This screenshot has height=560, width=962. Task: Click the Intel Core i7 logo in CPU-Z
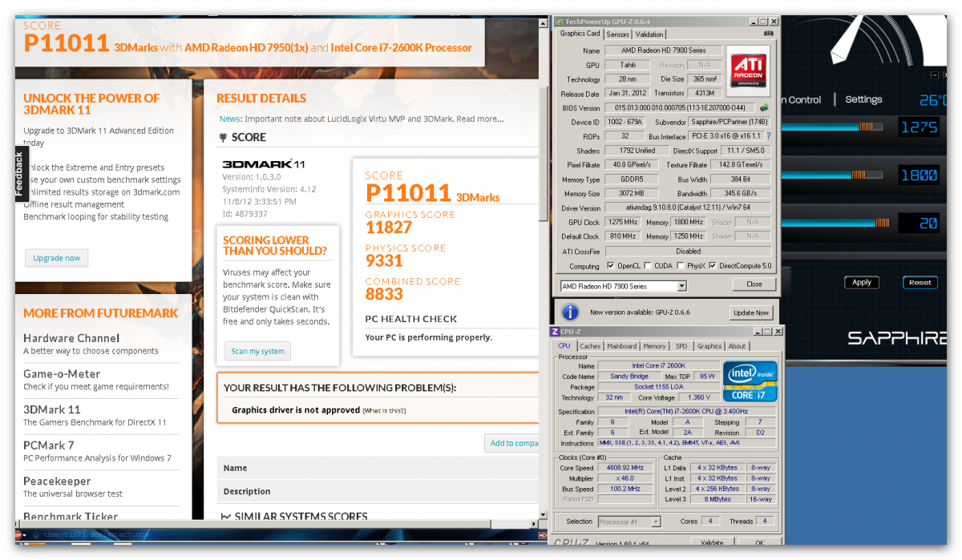point(750,381)
